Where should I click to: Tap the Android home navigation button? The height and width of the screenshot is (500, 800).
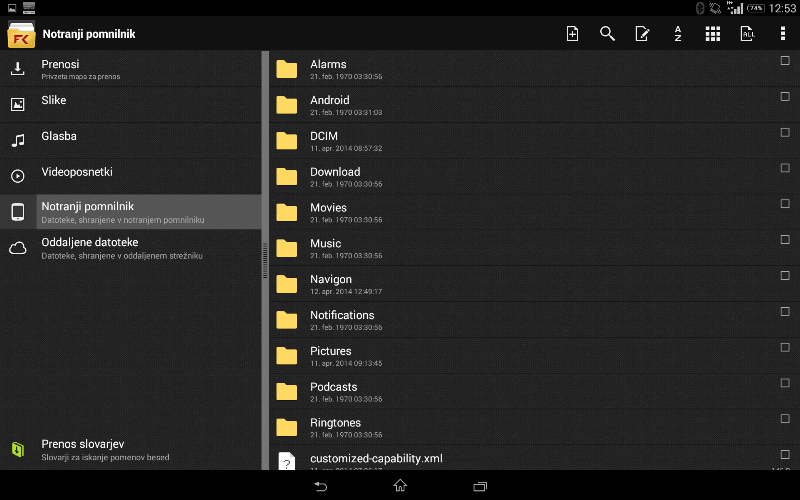(400, 485)
